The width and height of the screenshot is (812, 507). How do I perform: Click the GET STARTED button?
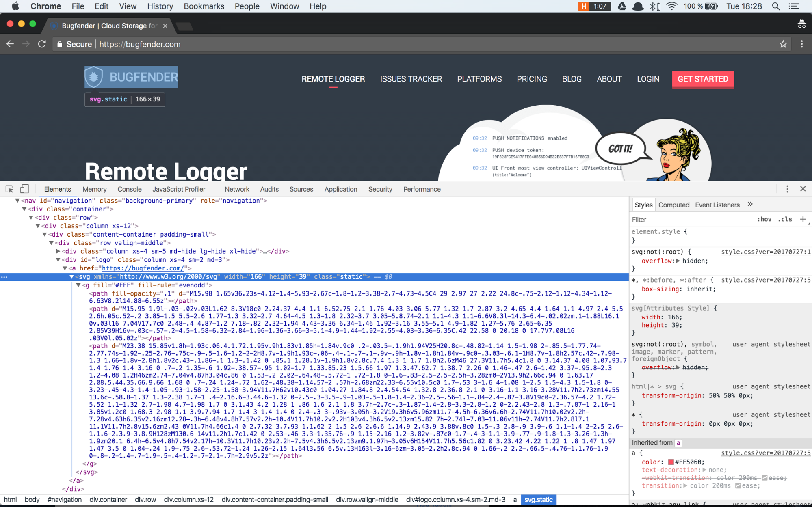click(x=703, y=79)
